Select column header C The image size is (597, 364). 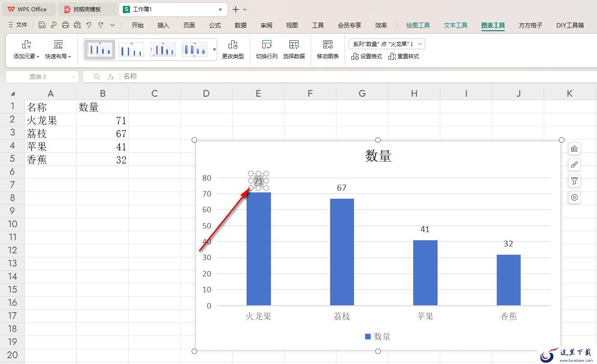click(154, 93)
